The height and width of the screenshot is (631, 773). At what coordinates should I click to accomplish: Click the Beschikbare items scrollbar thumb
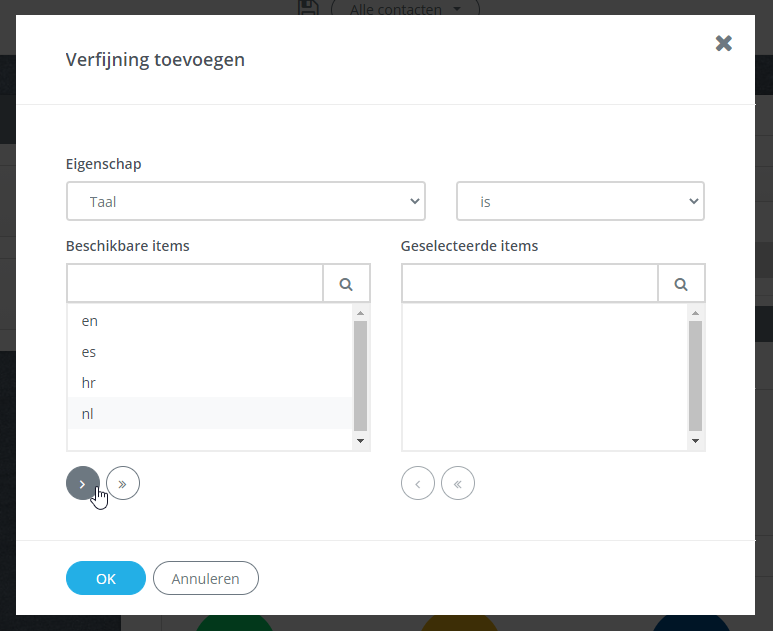tap(360, 376)
